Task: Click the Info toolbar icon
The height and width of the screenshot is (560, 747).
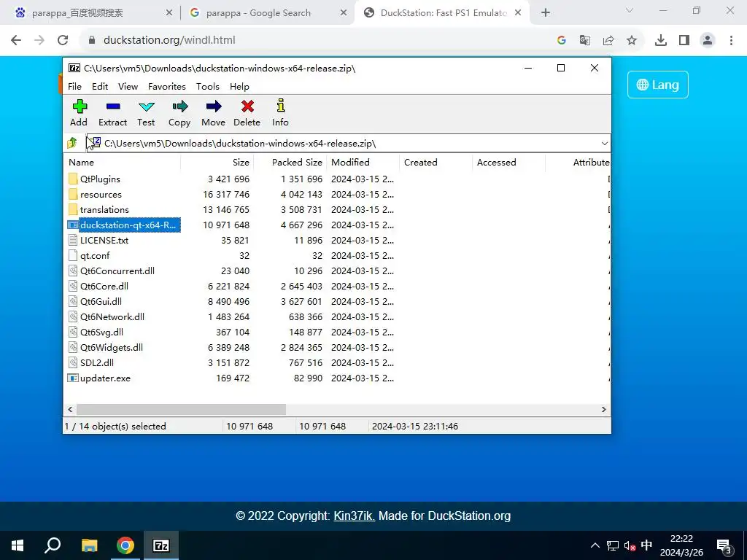Action: (x=281, y=105)
